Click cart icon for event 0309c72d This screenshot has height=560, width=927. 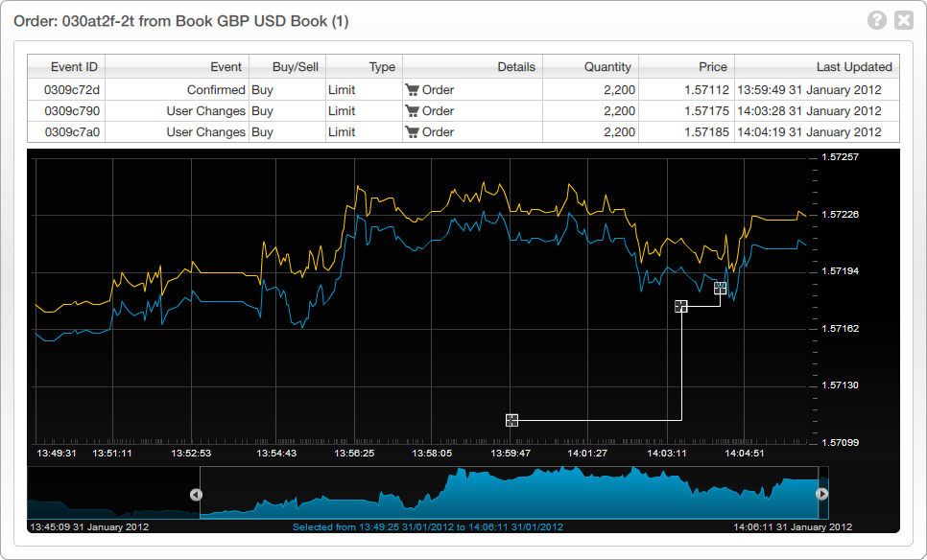click(x=413, y=90)
